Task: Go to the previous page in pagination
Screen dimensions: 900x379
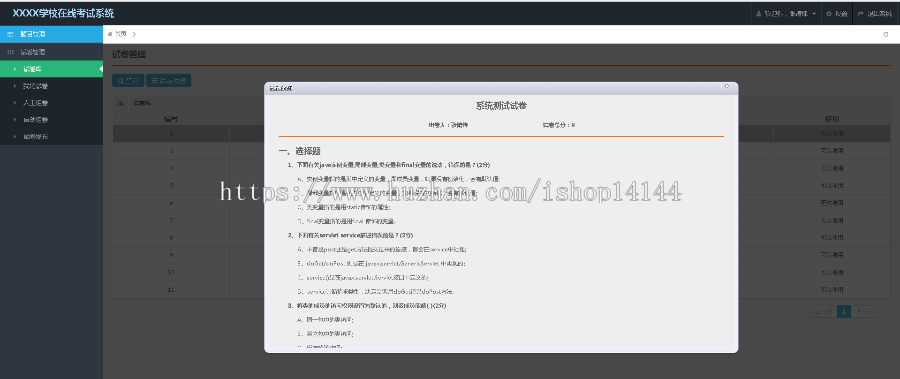Action: pos(823,312)
